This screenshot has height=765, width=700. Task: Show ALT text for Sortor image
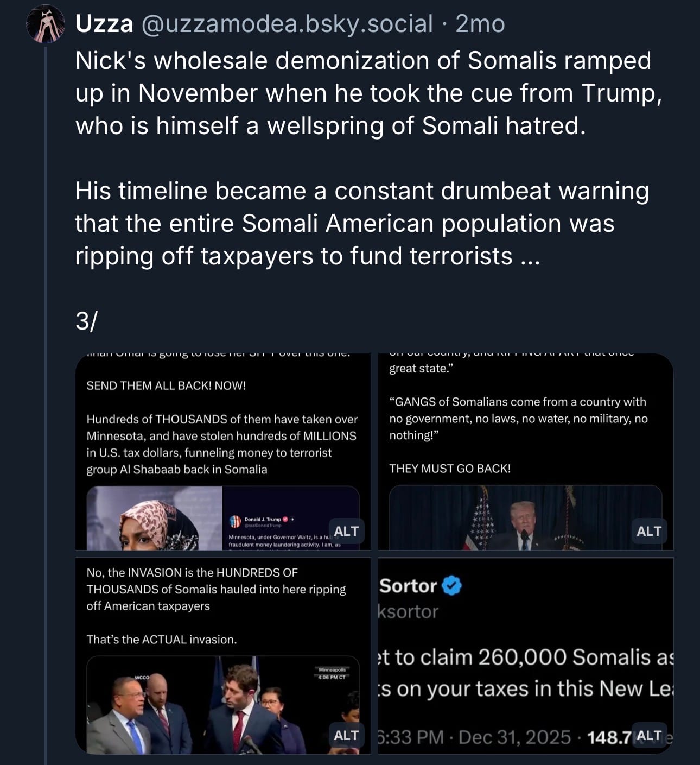[648, 736]
